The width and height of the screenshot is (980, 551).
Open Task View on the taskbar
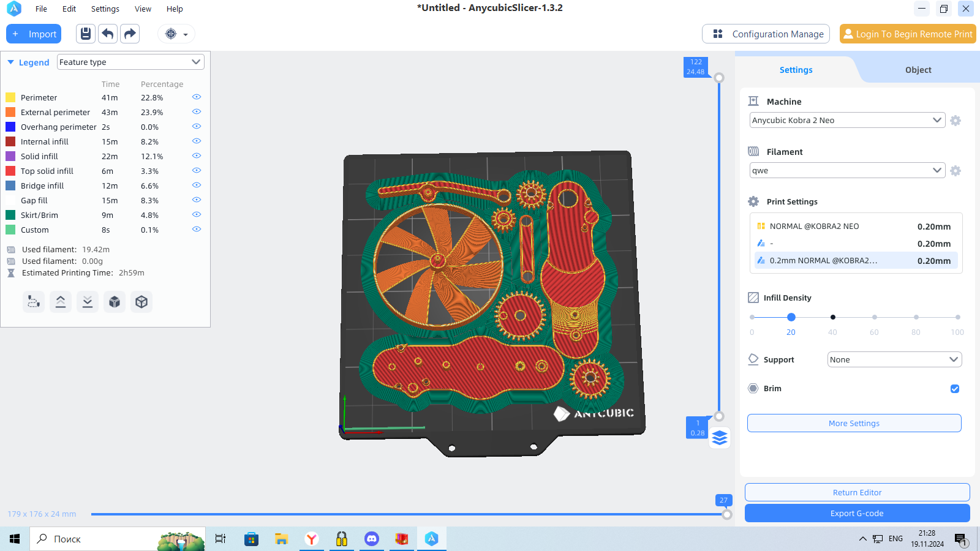[221, 539]
